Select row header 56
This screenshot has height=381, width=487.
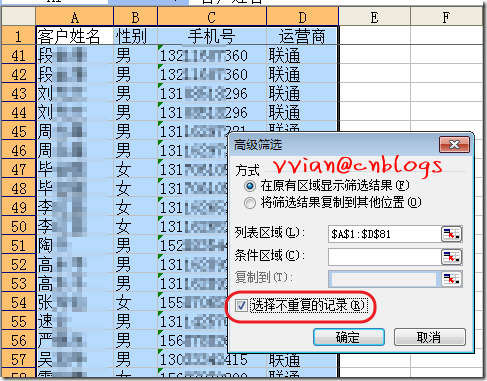pyautogui.click(x=19, y=340)
